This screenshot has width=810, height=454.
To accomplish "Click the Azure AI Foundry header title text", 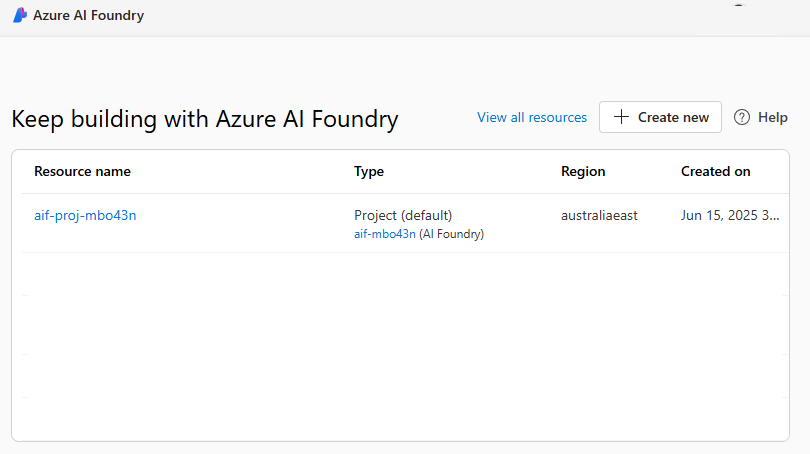I will tap(88, 15).
